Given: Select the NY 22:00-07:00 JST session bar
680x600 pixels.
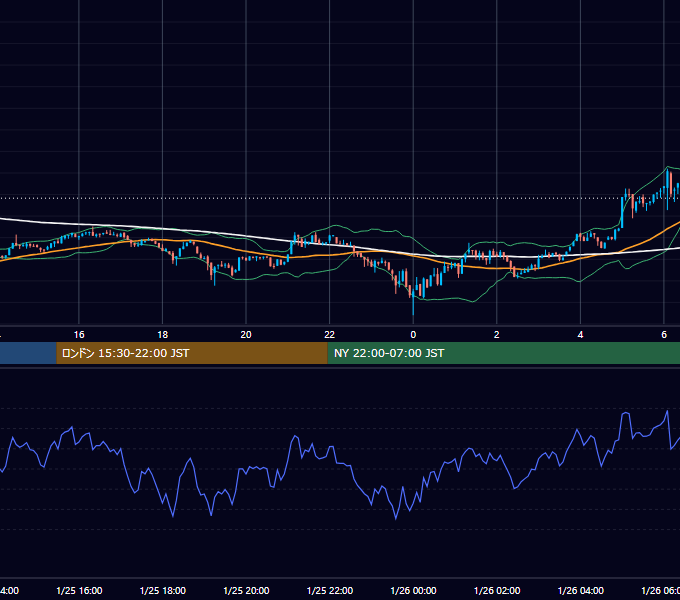Looking at the screenshot, I should pos(503,353).
